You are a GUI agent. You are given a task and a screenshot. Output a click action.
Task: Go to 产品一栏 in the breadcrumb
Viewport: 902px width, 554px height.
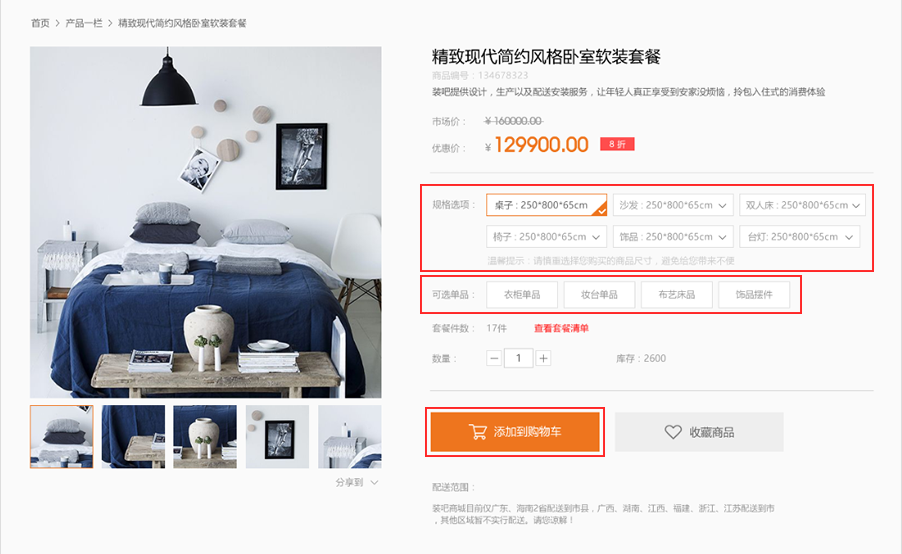[84, 23]
